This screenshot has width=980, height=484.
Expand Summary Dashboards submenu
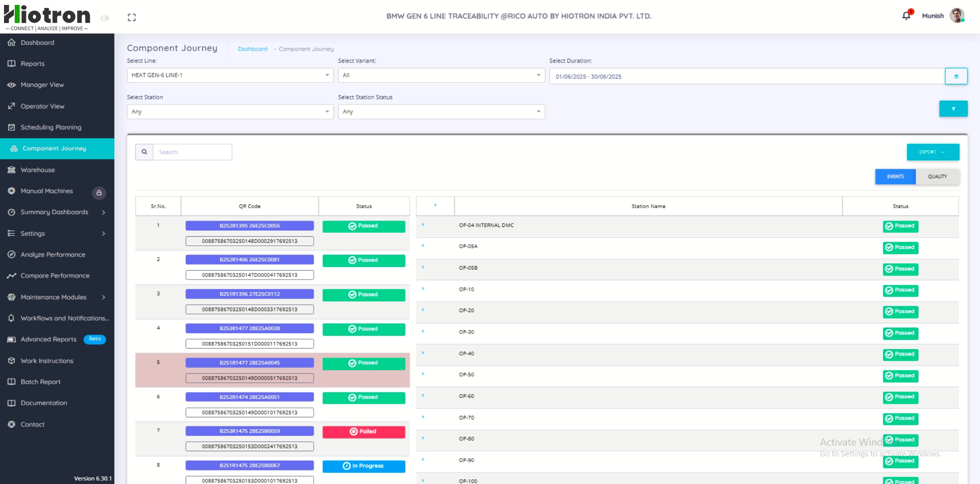54,212
